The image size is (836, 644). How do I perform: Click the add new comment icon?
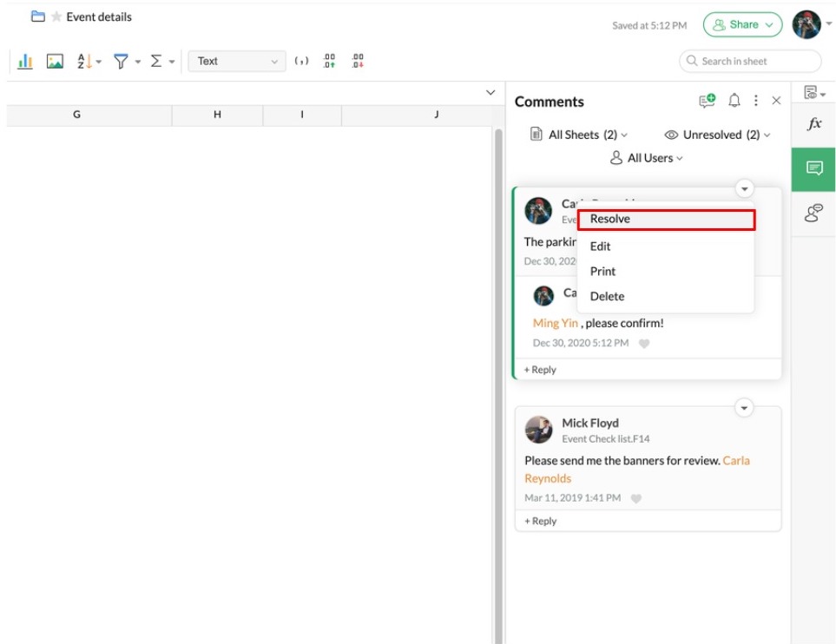coord(708,102)
